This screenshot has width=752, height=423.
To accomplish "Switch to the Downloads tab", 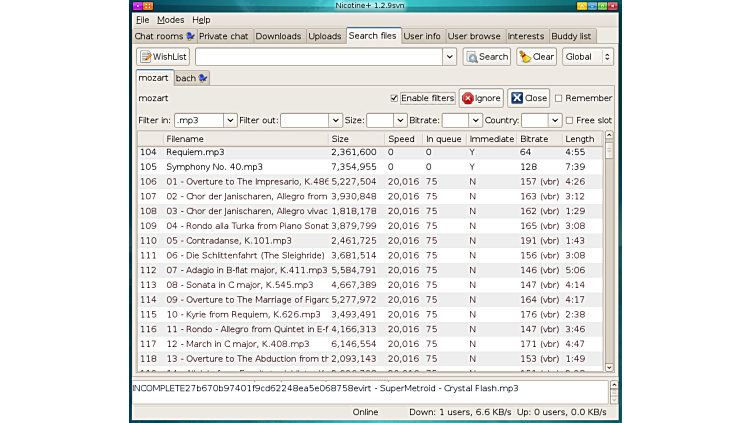I will (x=278, y=36).
